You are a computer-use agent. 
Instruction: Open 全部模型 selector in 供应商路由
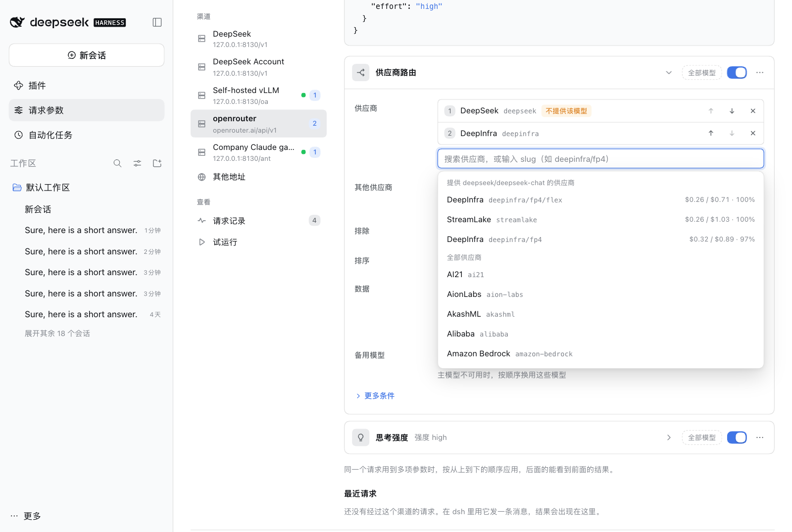click(702, 73)
